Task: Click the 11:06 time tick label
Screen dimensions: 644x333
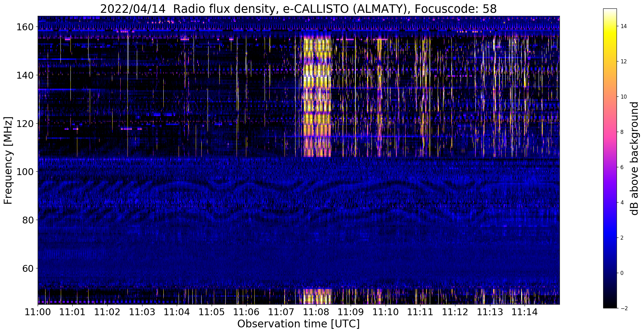Action: pos(247,312)
